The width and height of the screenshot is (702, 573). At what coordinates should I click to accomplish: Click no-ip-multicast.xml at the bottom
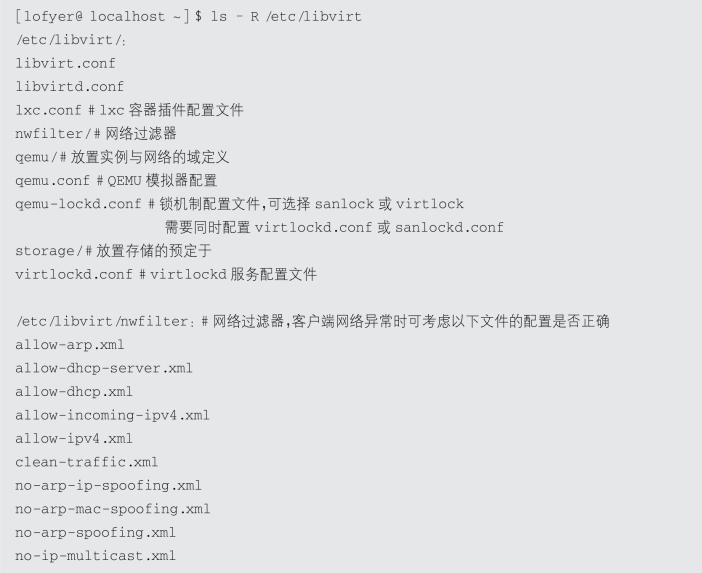[x=95, y=556]
